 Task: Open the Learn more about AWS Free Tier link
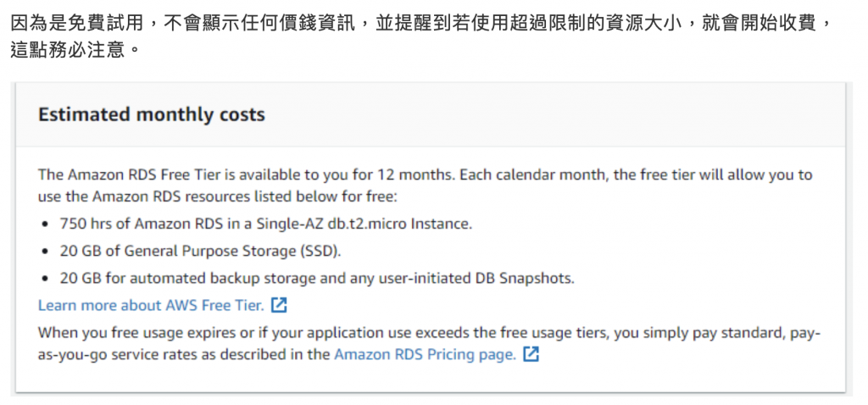pyautogui.click(x=151, y=305)
